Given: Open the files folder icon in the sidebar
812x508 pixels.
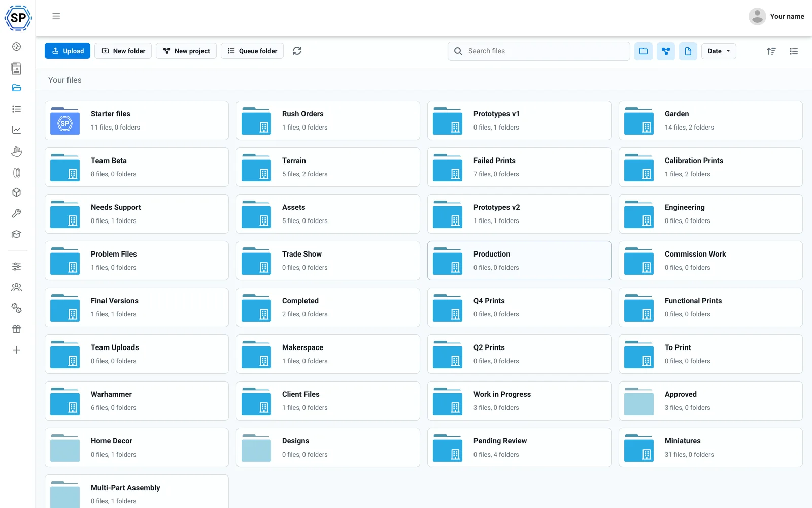Looking at the screenshot, I should tap(16, 88).
